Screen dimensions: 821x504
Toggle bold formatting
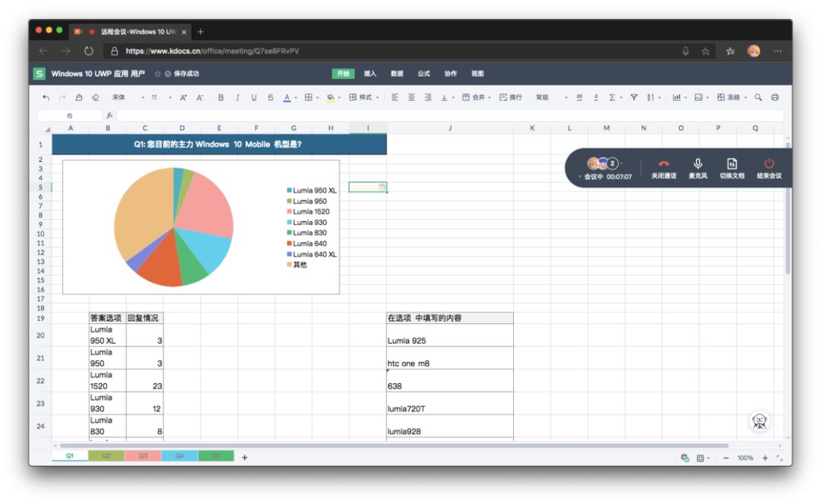(221, 97)
